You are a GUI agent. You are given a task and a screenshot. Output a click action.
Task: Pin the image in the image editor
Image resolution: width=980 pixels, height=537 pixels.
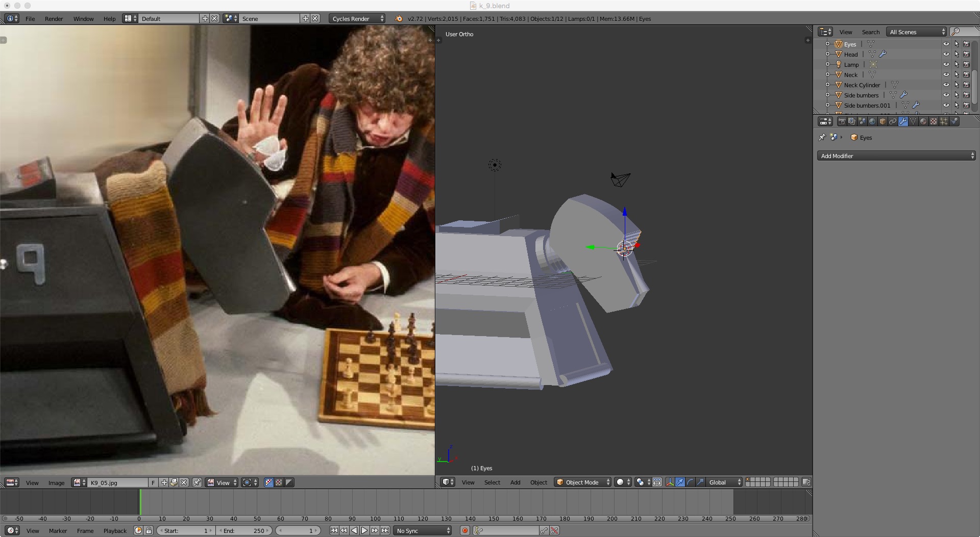pos(197,482)
